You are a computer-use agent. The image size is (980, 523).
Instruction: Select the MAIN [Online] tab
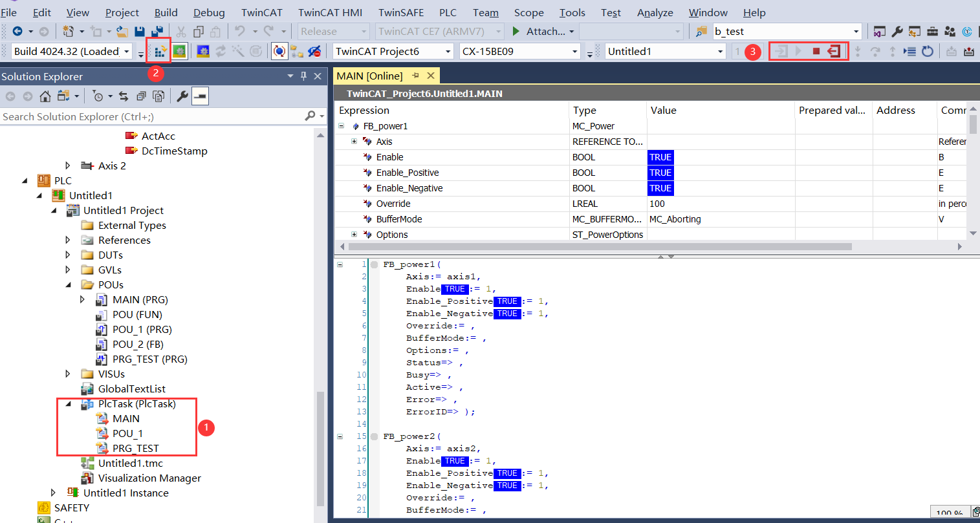pyautogui.click(x=369, y=76)
